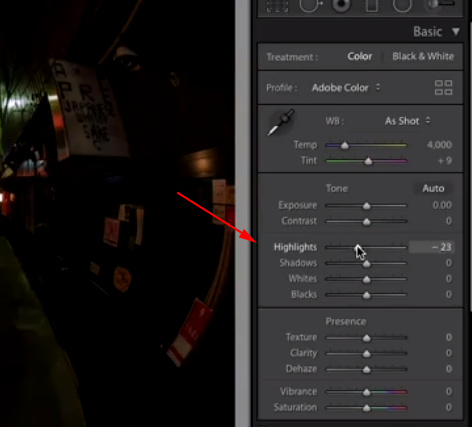This screenshot has width=472, height=427.
Task: Click the Exposure value 0.00
Action: coord(442,205)
